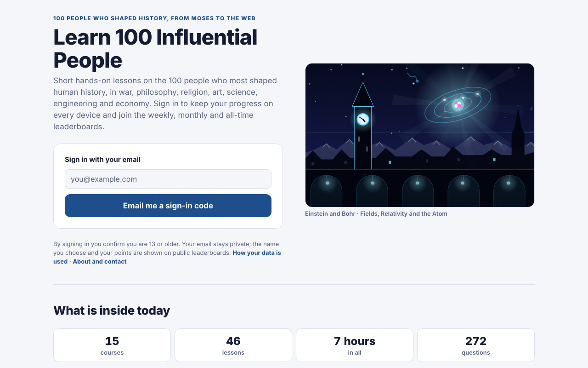Click the intro paragraph starting 'Short hands-on lessons'
Image resolution: width=588 pixels, height=368 pixels.
[165, 103]
